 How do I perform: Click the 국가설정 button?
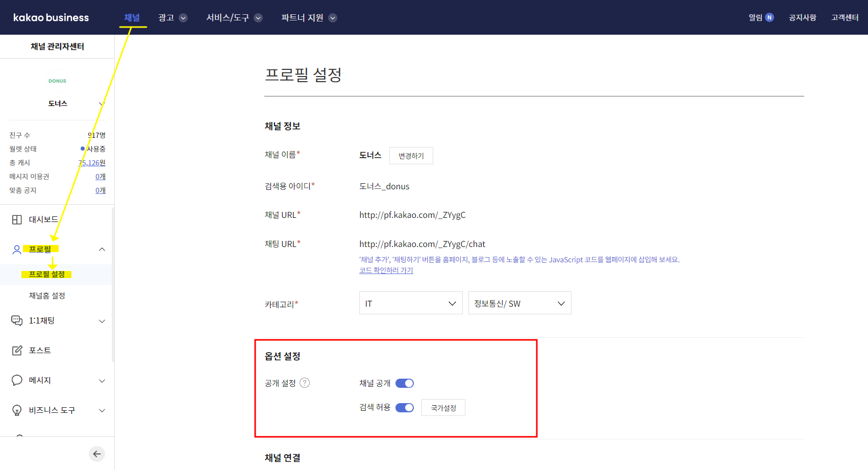[x=443, y=408]
